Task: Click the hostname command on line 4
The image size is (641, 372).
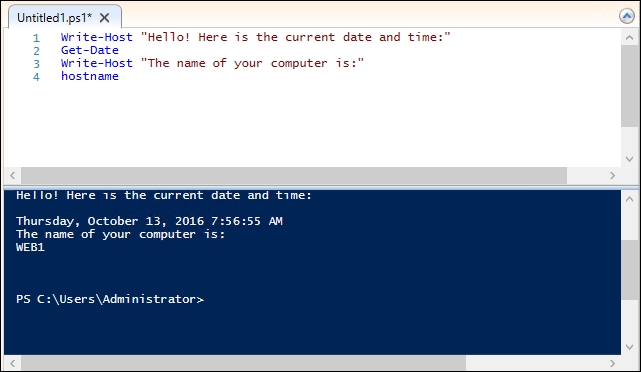Action: click(90, 76)
